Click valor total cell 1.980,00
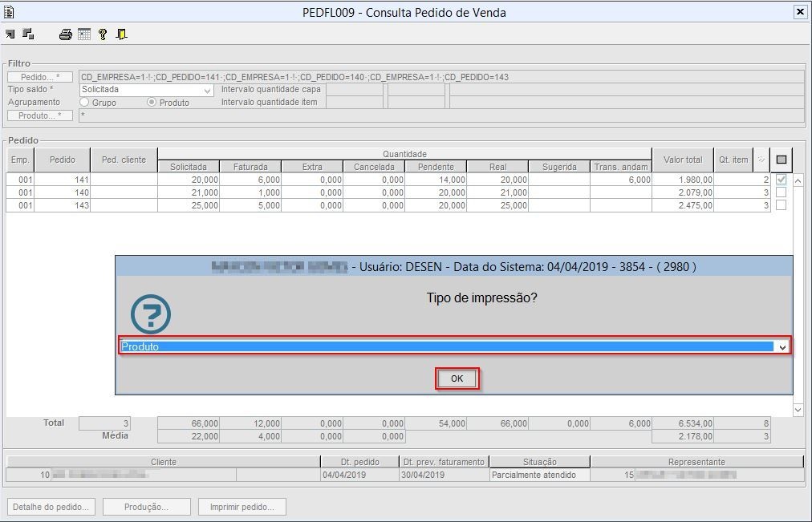Screen dimensions: 812x522 [683, 180]
